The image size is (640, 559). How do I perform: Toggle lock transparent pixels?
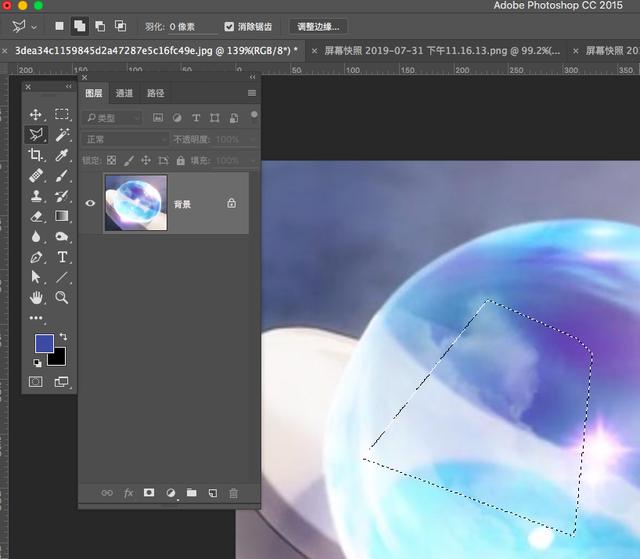point(111,160)
